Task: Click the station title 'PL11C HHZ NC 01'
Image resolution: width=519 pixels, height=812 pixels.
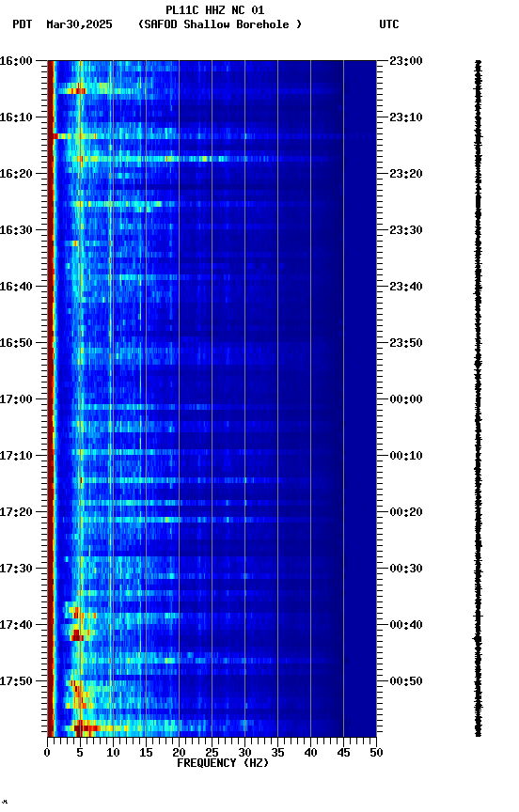Action: (215, 10)
